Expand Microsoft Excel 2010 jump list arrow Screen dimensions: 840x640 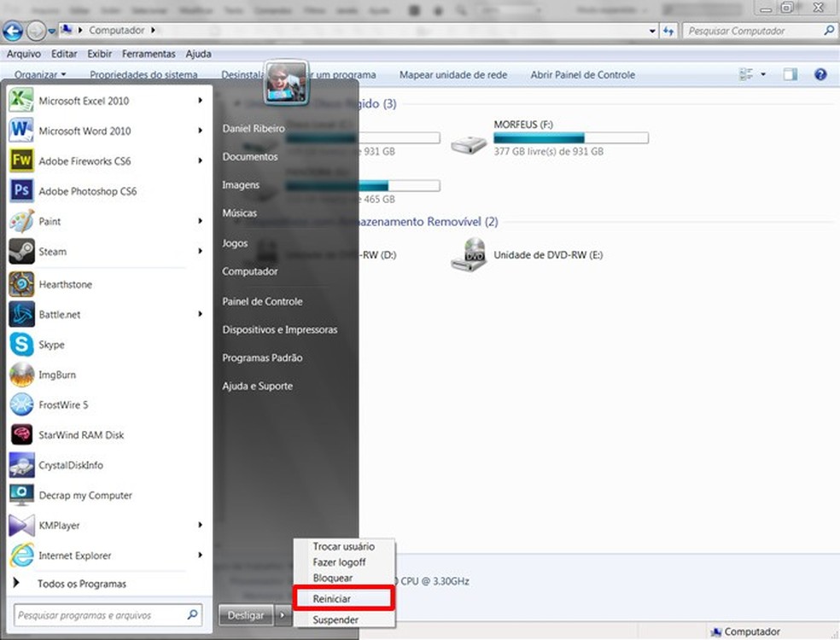click(x=201, y=100)
